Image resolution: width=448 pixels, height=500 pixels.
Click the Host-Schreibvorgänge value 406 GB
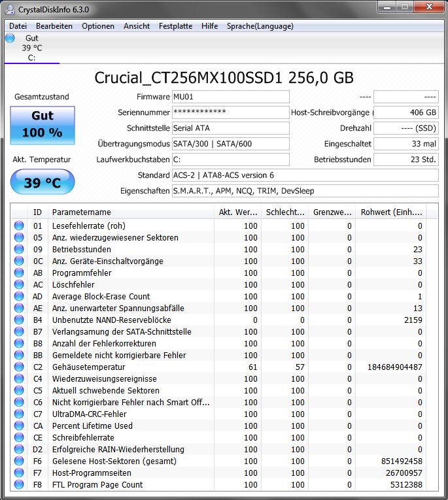pos(406,112)
